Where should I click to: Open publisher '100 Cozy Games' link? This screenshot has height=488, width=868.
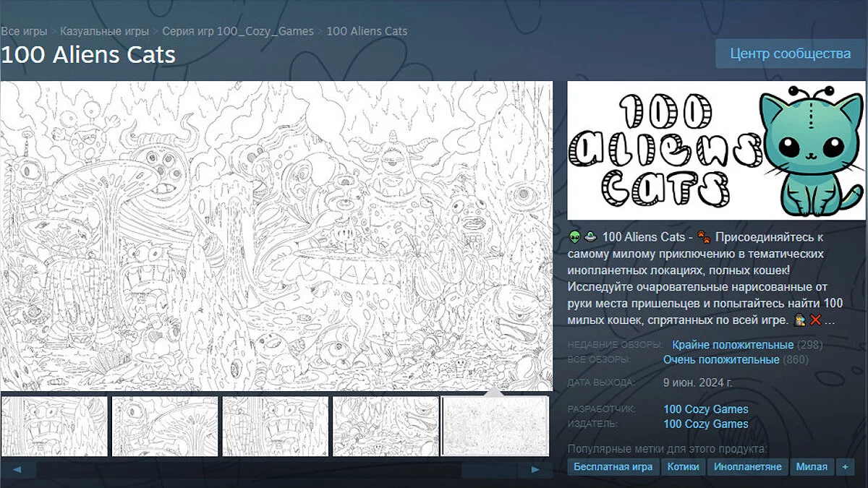coord(706,424)
